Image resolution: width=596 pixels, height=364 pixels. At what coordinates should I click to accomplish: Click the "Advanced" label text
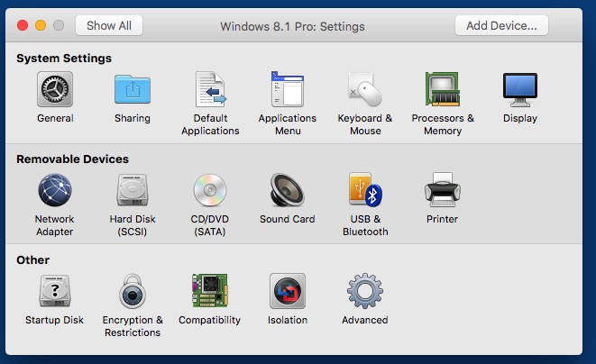365,320
